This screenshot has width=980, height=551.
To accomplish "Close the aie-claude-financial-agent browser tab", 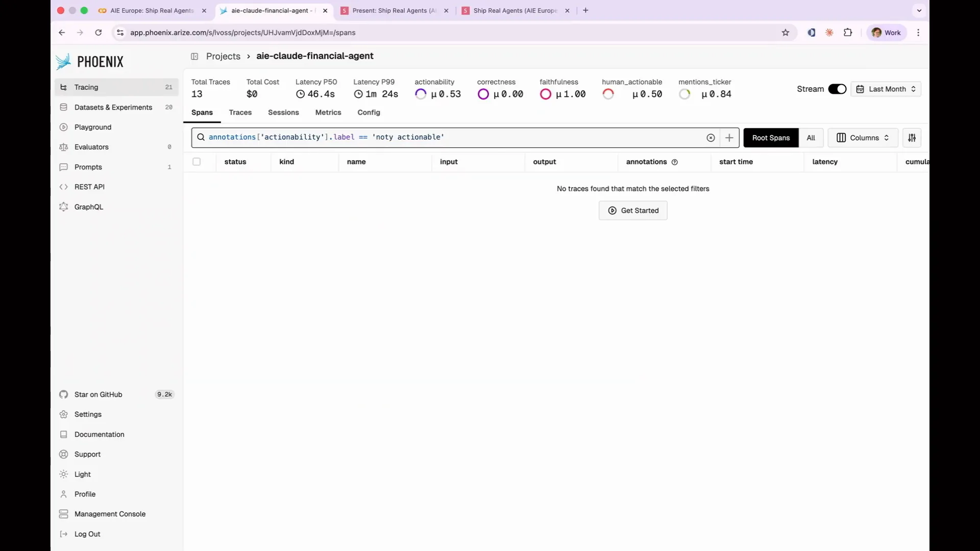I will 325,10.
